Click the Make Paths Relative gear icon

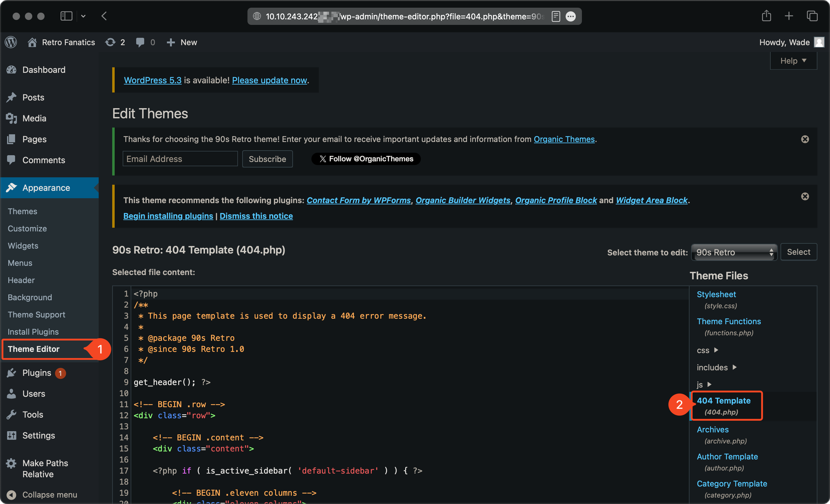tap(11, 463)
